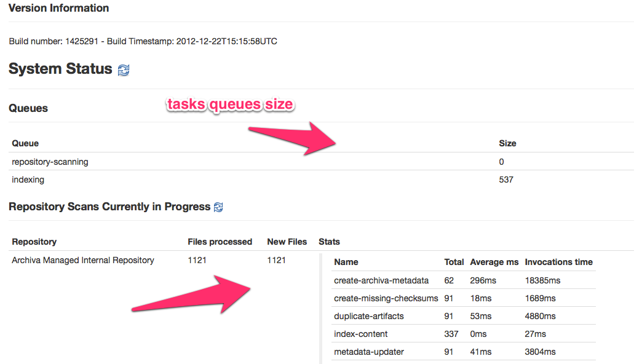Click the Average ms column header

coord(494,262)
